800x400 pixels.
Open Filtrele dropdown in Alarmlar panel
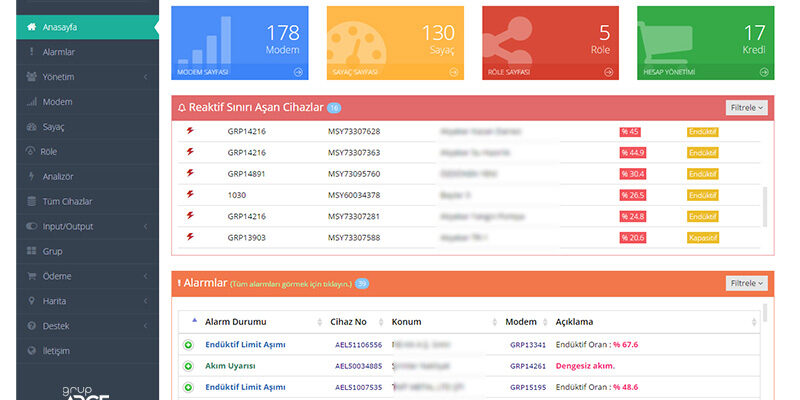[746, 283]
